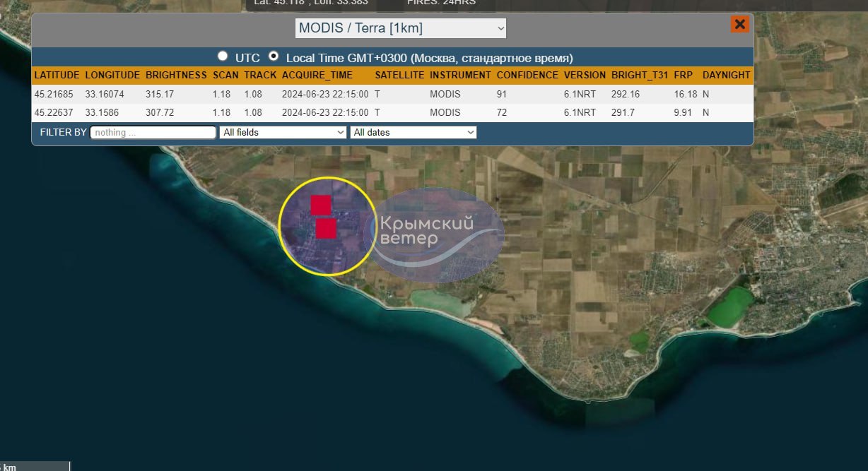Image resolution: width=868 pixels, height=471 pixels.
Task: Expand the All dates filter dropdown
Action: tap(414, 132)
